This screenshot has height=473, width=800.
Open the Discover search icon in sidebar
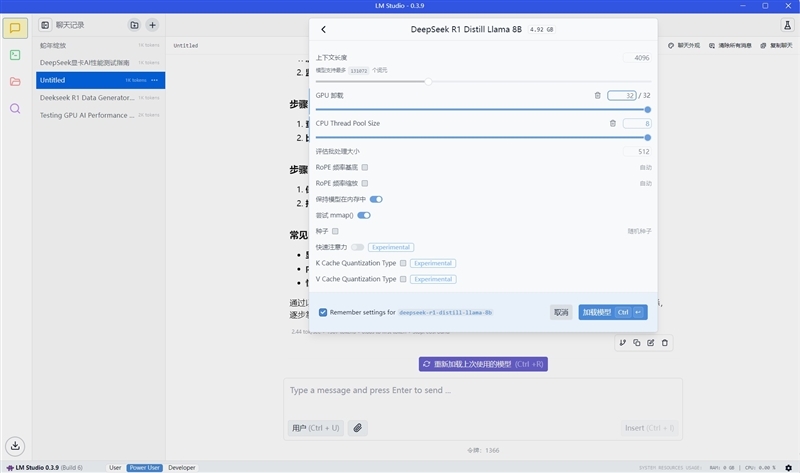point(15,109)
